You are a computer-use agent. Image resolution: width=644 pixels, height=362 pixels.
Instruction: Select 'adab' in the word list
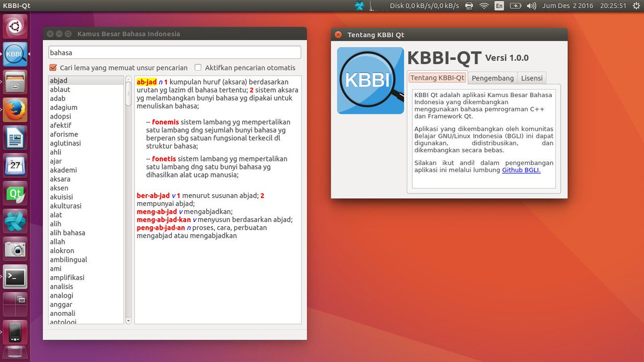click(x=86, y=98)
